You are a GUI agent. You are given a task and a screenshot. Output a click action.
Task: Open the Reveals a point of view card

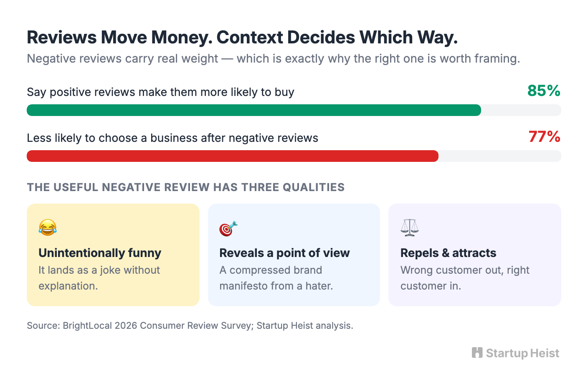coord(294,255)
